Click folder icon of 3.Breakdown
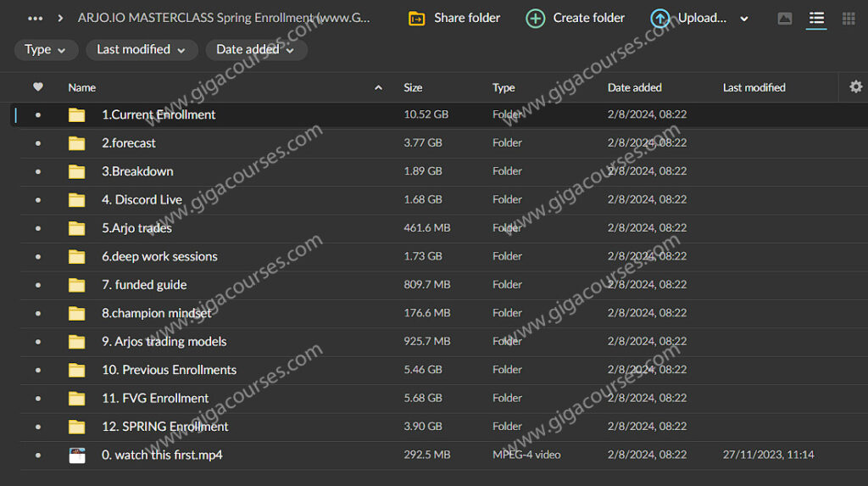Image resolution: width=868 pixels, height=486 pixels. click(x=76, y=171)
